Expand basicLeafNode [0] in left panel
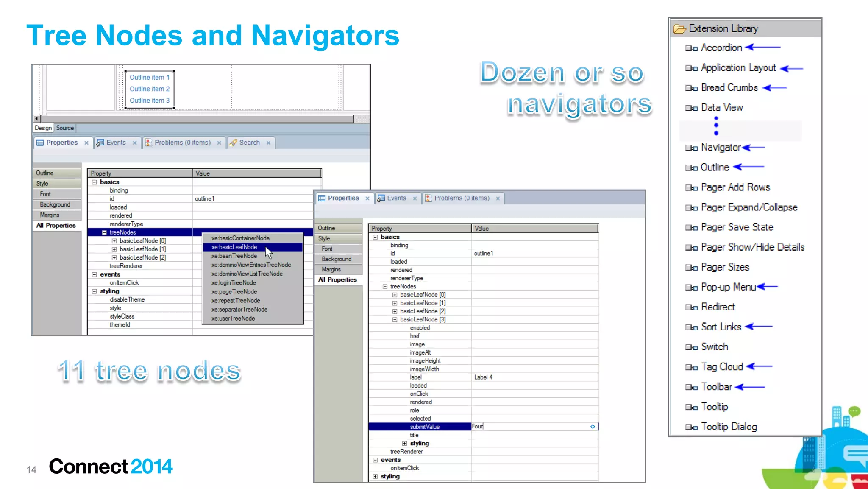 click(x=114, y=241)
